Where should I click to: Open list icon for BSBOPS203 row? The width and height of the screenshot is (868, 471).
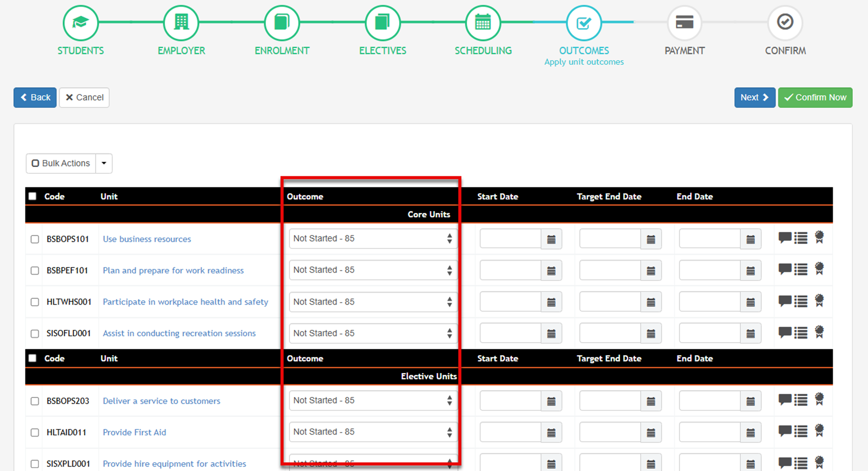[801, 400]
